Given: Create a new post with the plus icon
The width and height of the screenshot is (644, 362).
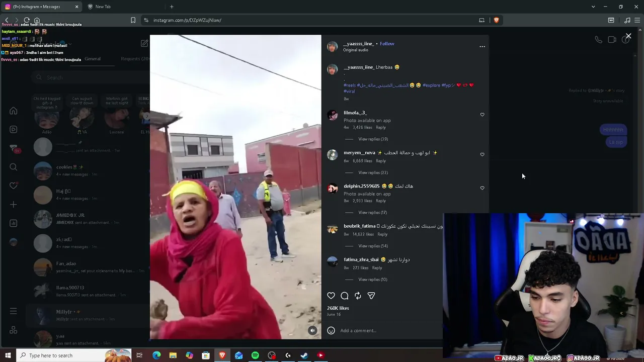Looking at the screenshot, I should 14,205.
